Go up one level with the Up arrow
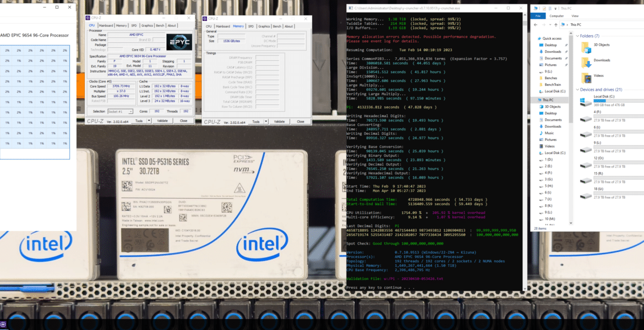The height and width of the screenshot is (330, 644). 556,25
